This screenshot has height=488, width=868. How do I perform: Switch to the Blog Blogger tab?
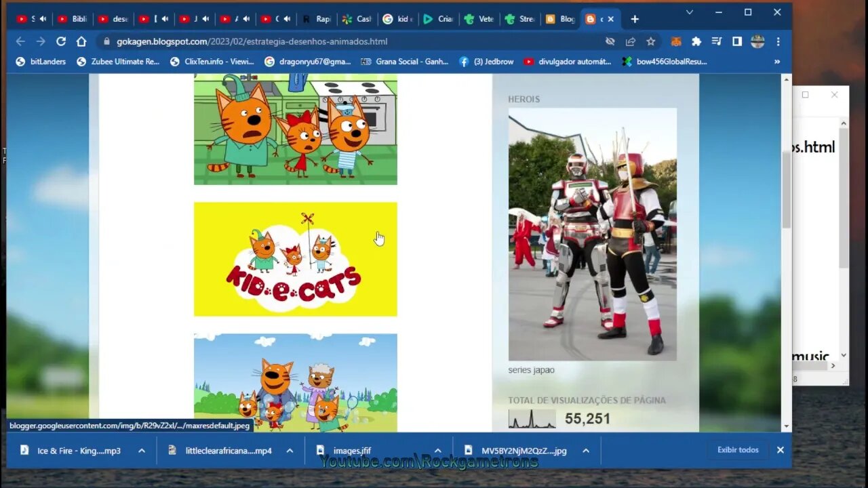(x=560, y=19)
